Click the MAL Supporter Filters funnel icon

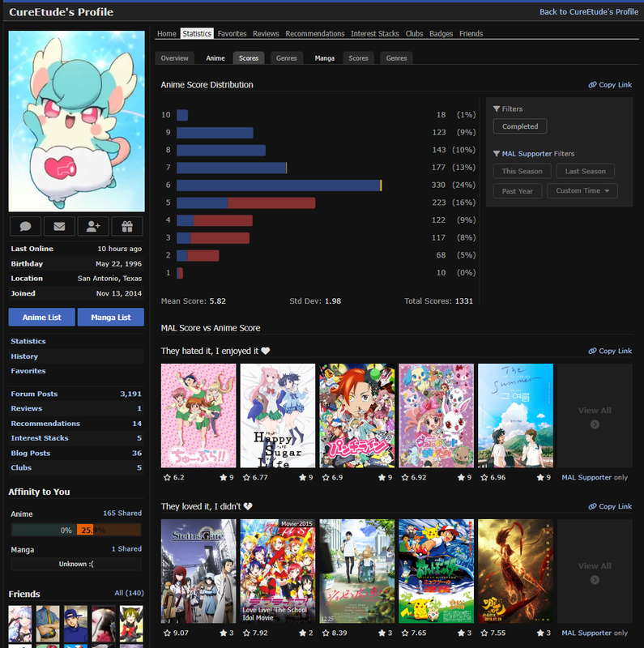click(x=497, y=154)
